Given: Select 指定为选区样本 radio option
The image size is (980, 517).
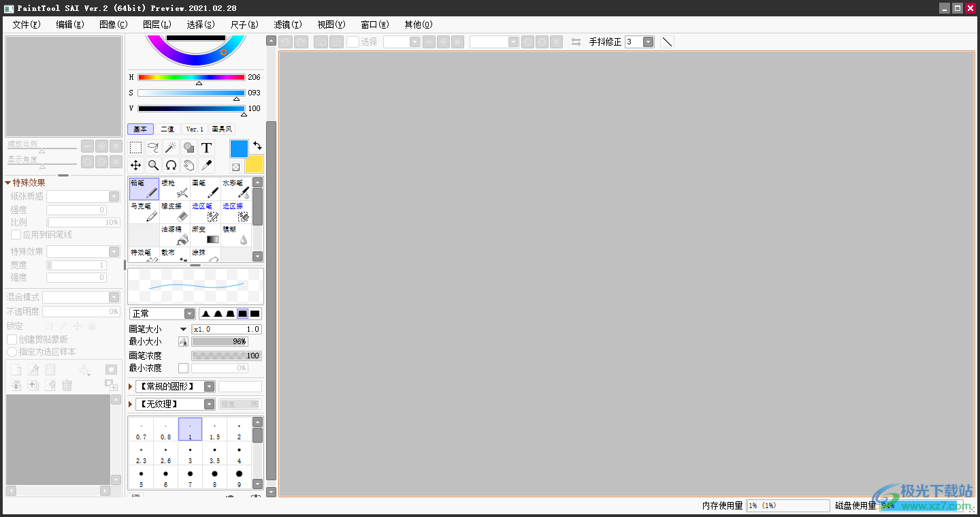Looking at the screenshot, I should tap(12, 351).
